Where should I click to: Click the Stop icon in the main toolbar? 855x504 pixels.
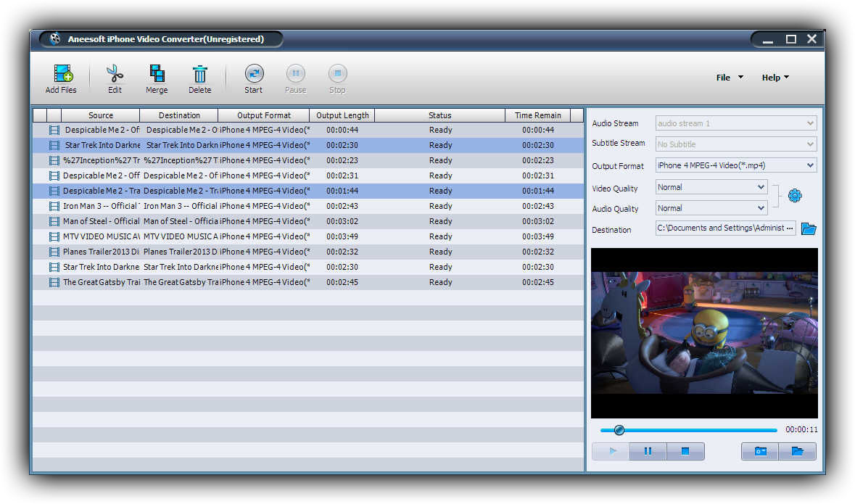tap(337, 73)
